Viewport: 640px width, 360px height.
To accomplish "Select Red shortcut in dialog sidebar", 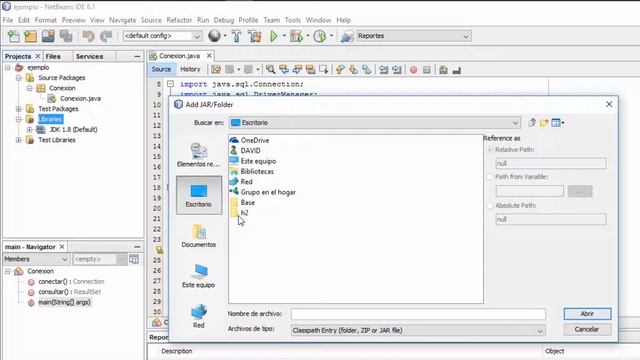I will [x=199, y=316].
